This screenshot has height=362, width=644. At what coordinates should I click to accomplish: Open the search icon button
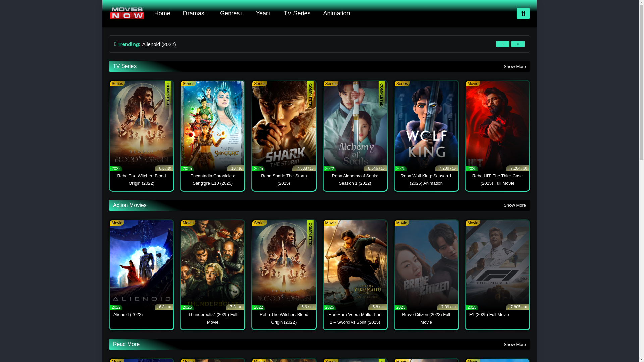pyautogui.click(x=523, y=13)
